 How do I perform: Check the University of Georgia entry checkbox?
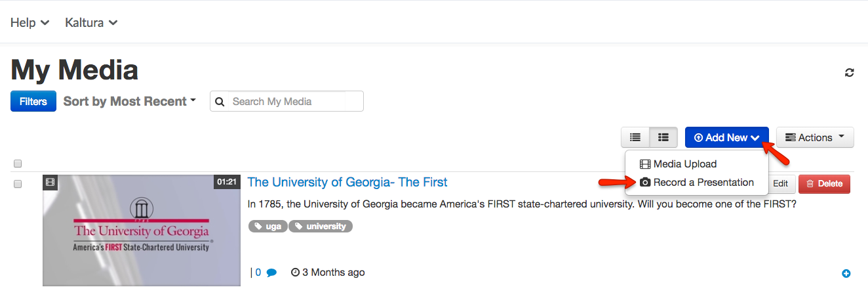click(18, 184)
